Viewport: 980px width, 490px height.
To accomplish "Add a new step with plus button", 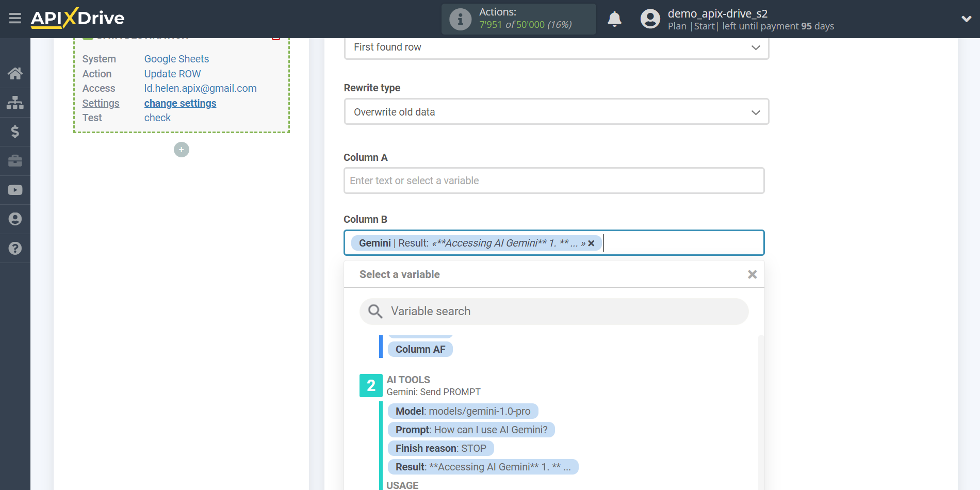I will click(x=181, y=150).
